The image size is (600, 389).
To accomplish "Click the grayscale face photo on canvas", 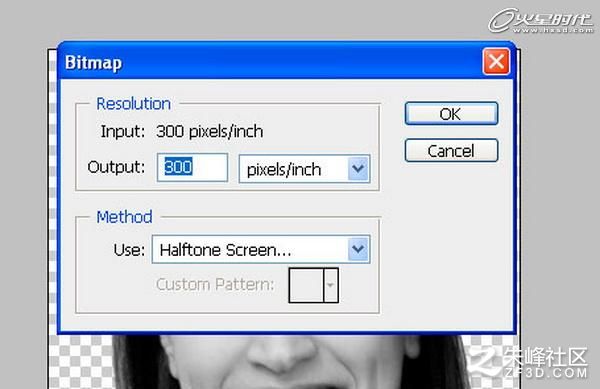I will pyautogui.click(x=291, y=361).
